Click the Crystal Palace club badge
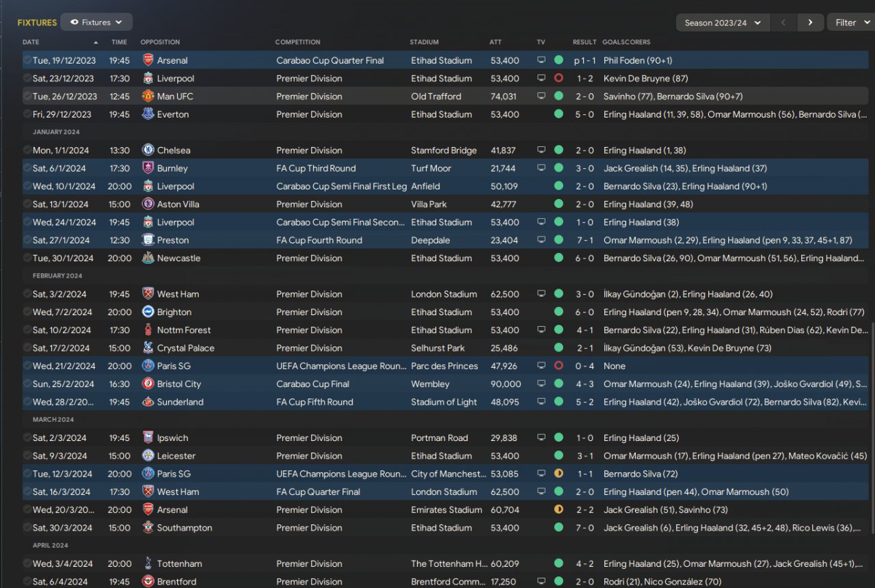This screenshot has width=875, height=588. pyautogui.click(x=148, y=348)
